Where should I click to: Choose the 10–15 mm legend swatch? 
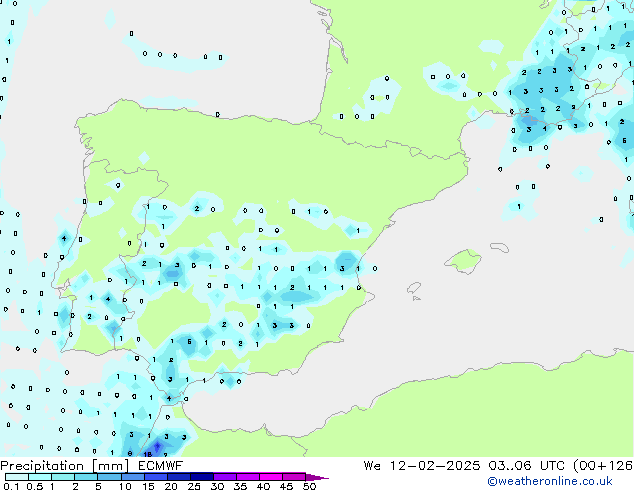132,477
